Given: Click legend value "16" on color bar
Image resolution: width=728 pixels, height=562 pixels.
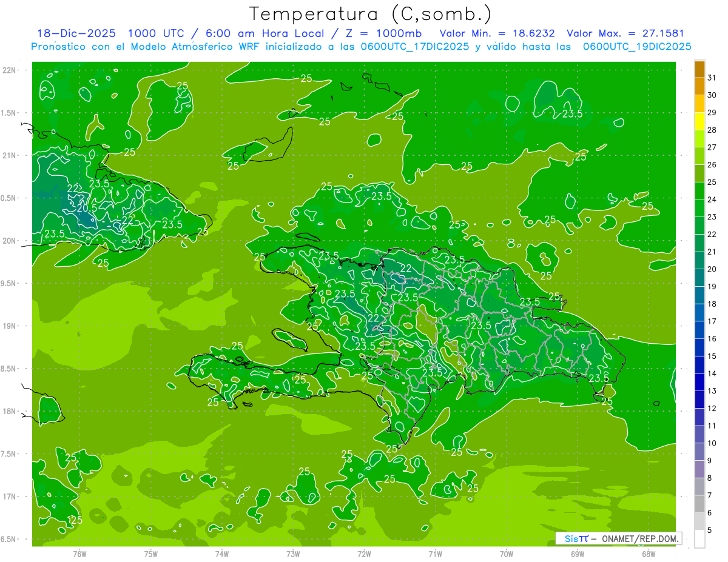Looking at the screenshot, I should (x=712, y=339).
